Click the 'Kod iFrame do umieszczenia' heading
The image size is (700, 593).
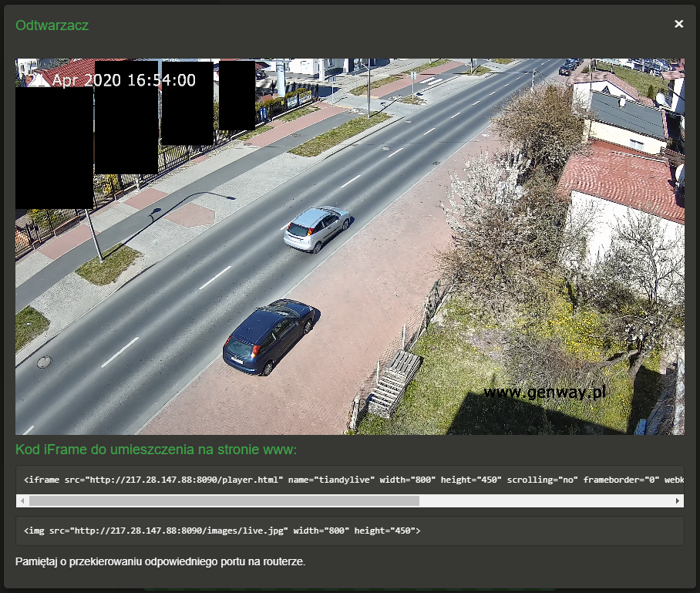[156, 450]
